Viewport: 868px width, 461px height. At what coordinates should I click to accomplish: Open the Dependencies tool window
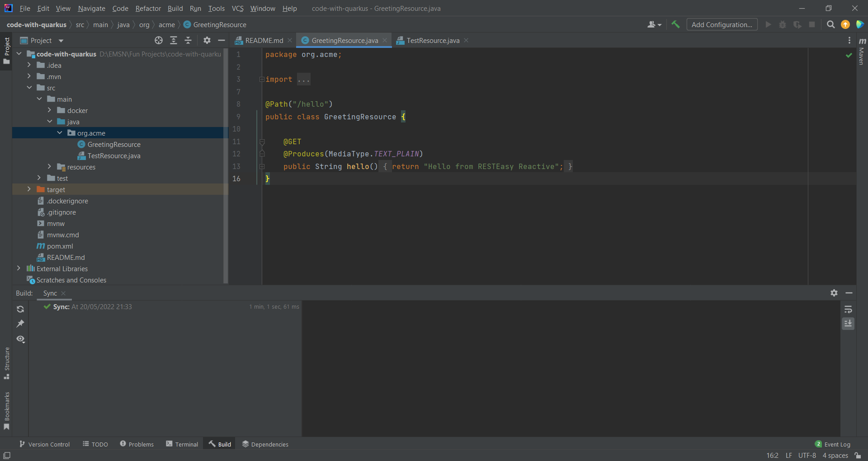(265, 444)
